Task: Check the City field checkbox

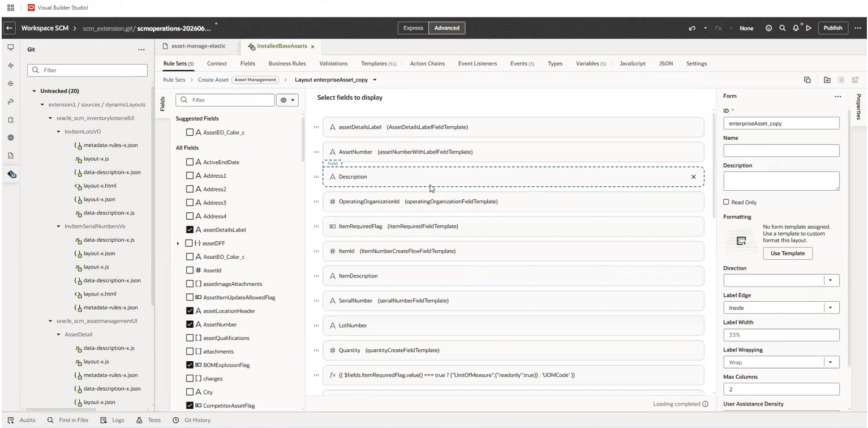Action: [x=190, y=392]
